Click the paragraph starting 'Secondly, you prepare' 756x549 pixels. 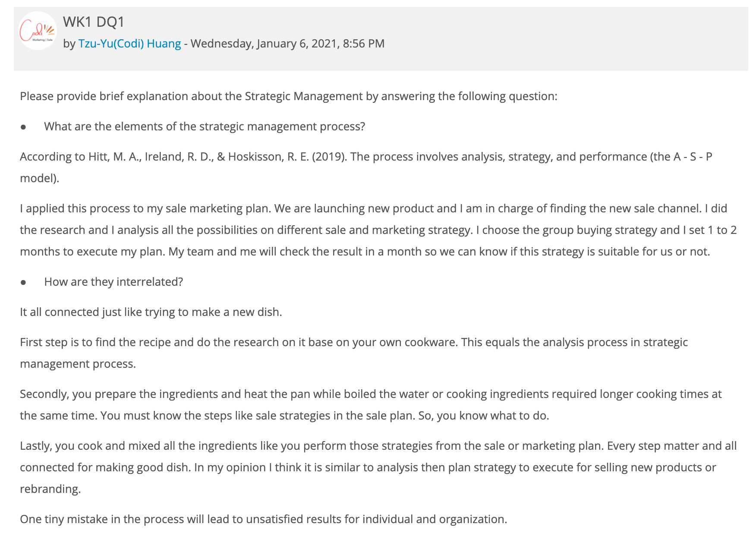(x=371, y=404)
